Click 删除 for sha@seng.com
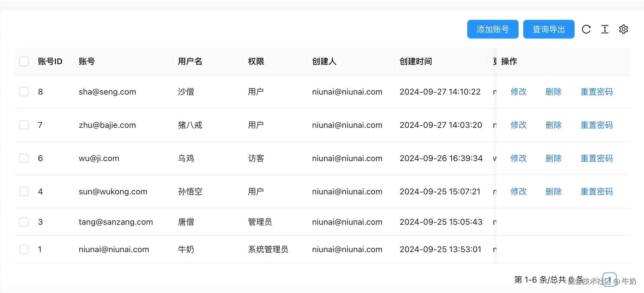This screenshot has width=644, height=293. pyautogui.click(x=553, y=92)
